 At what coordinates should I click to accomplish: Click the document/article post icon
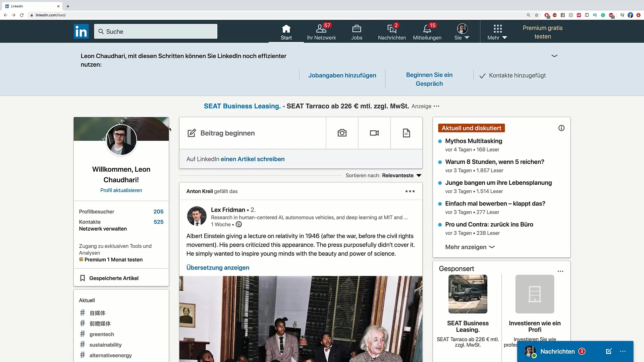tap(407, 133)
